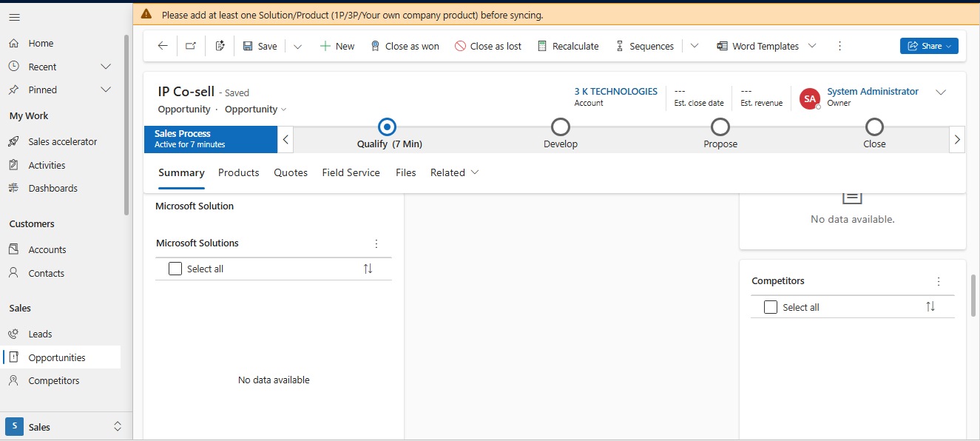This screenshot has height=441, width=980.
Task: Click the form's vertical scrollbar thumb
Action: click(973, 296)
